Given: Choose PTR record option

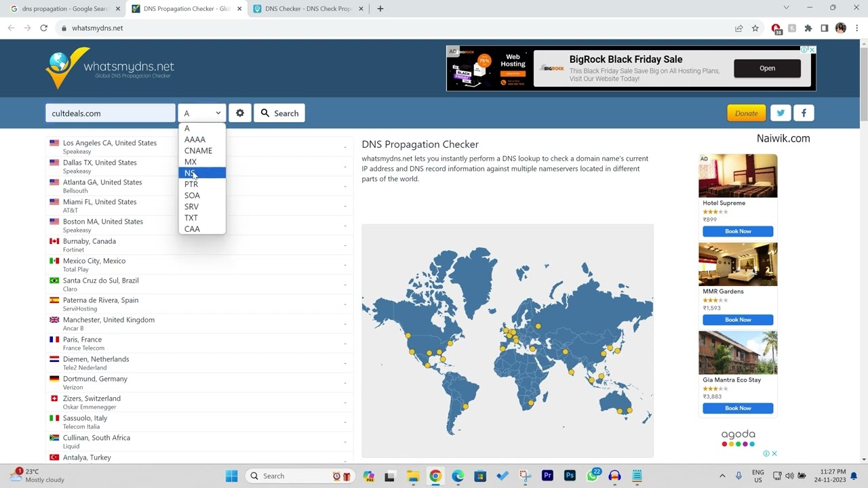Looking at the screenshot, I should click(x=202, y=184).
